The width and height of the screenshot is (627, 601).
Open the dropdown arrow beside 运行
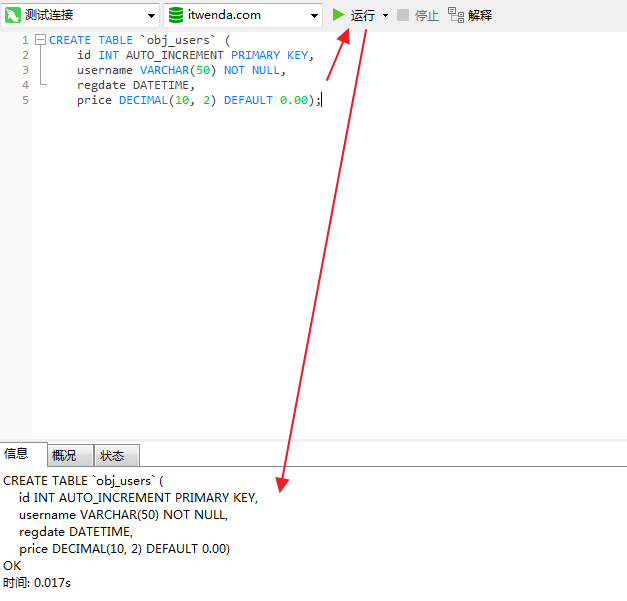pos(385,16)
